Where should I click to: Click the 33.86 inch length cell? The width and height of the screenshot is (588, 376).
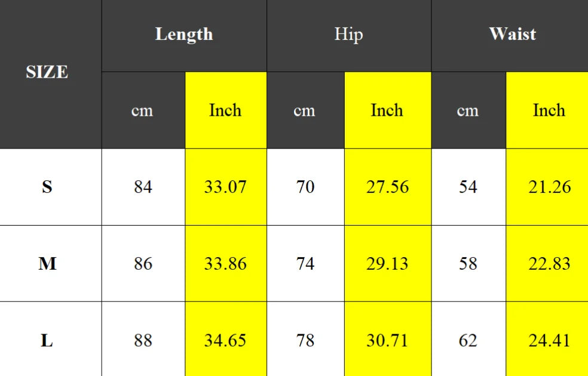click(x=225, y=264)
